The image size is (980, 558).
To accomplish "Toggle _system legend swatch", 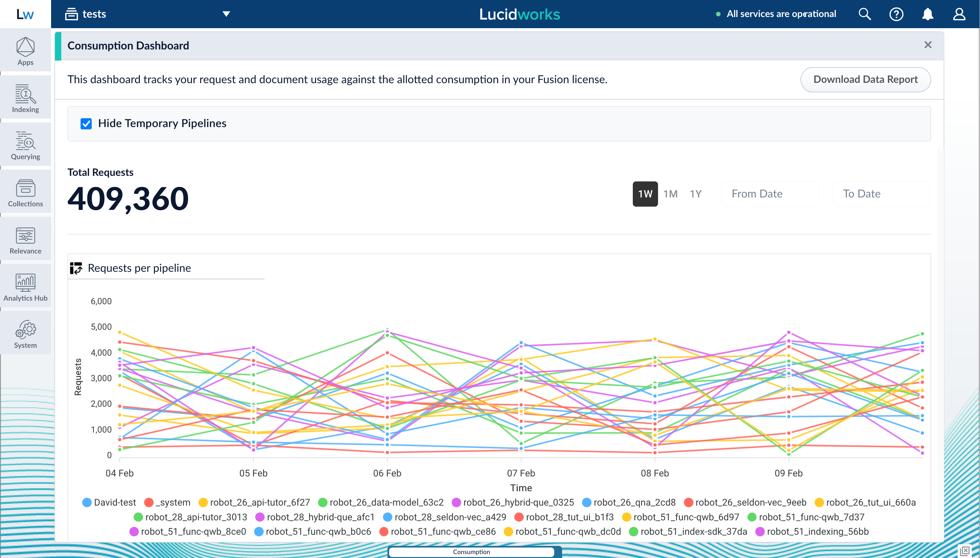I will [149, 502].
